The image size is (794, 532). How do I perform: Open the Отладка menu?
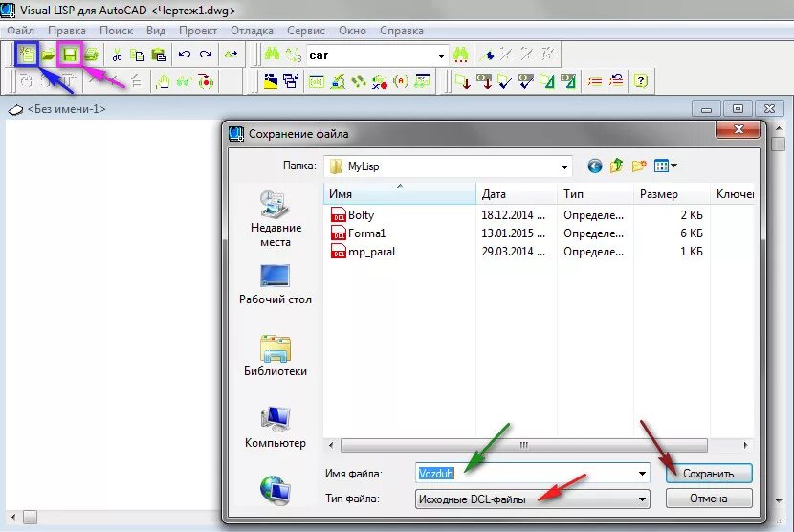(252, 31)
